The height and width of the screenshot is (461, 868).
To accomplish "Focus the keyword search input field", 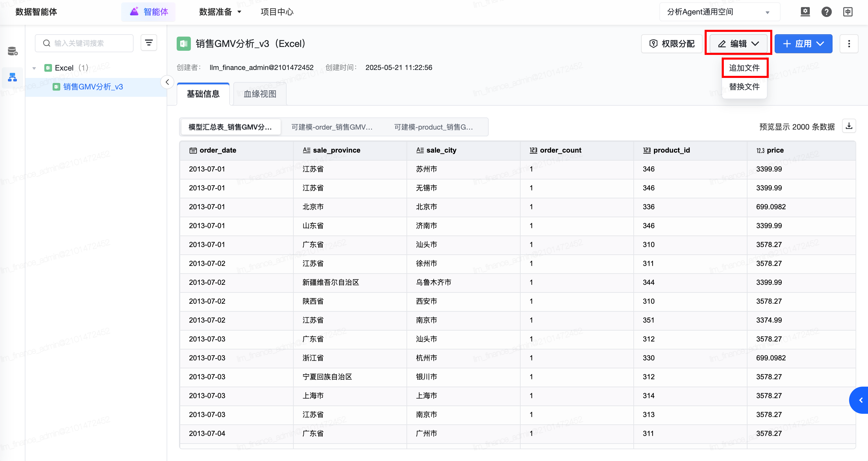I will (84, 43).
